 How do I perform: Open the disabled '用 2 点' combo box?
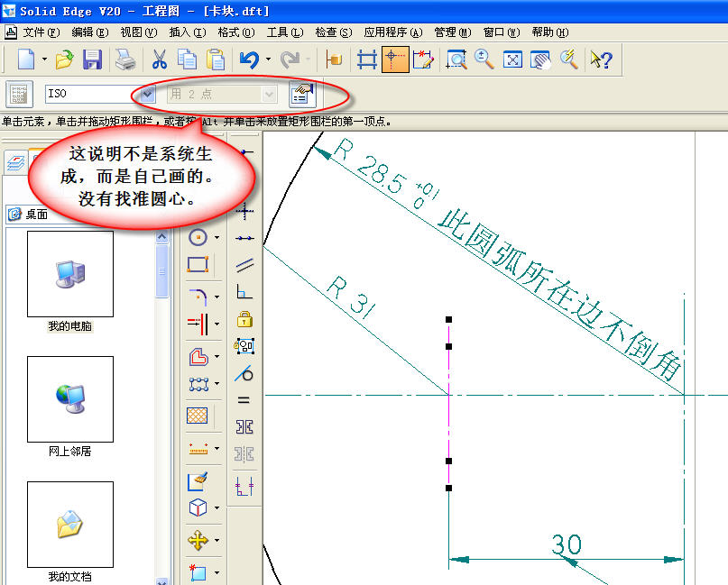pyautogui.click(x=222, y=94)
